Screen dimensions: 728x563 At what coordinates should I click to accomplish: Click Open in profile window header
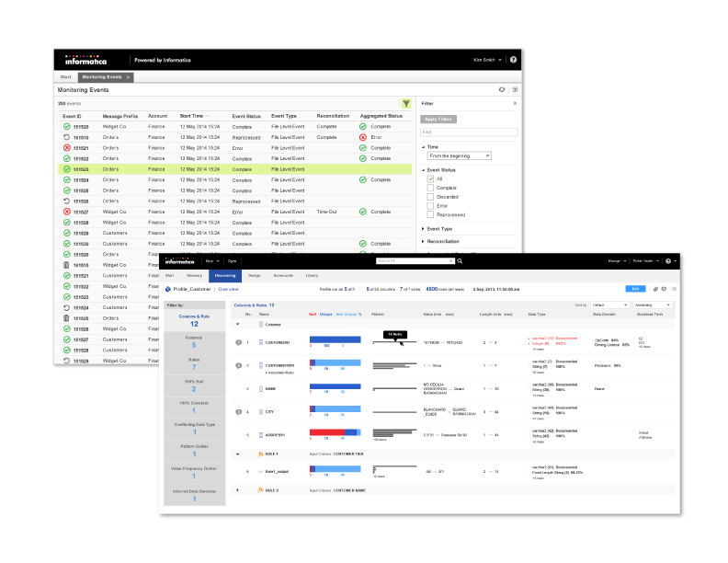click(x=233, y=261)
